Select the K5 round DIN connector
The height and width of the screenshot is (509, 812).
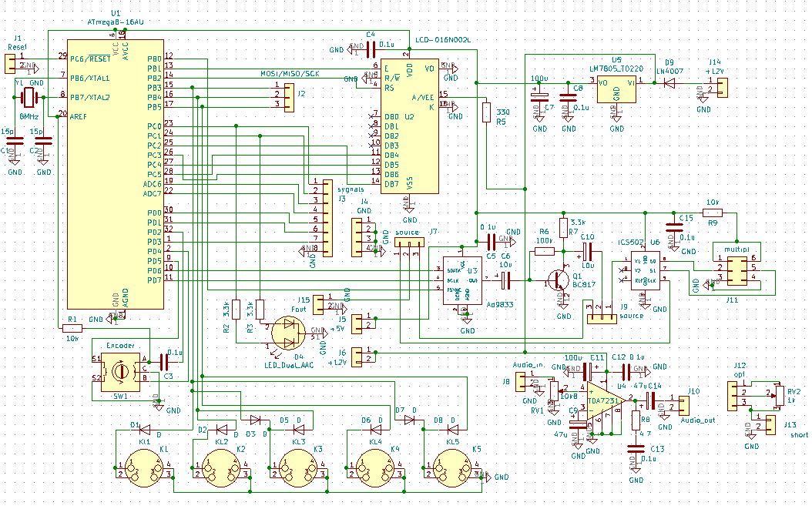click(x=455, y=470)
